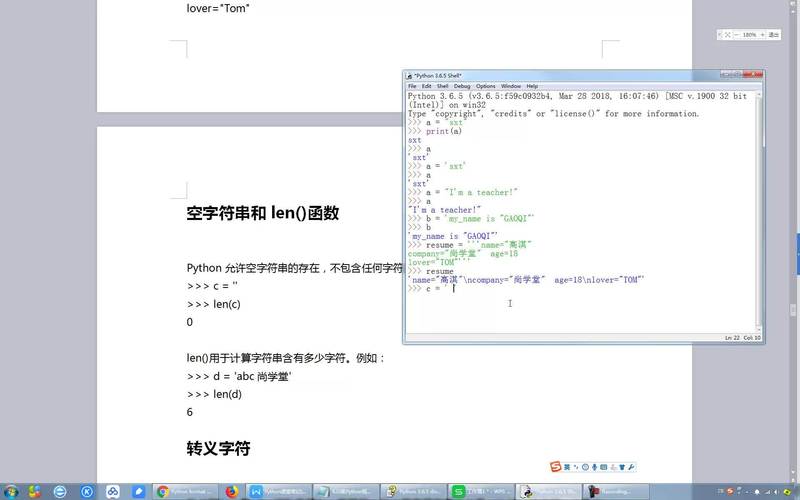Screen dimensions: 800x500
Task: Switch to the green WPS Spreadsheet taskbar button
Action: 481,492
